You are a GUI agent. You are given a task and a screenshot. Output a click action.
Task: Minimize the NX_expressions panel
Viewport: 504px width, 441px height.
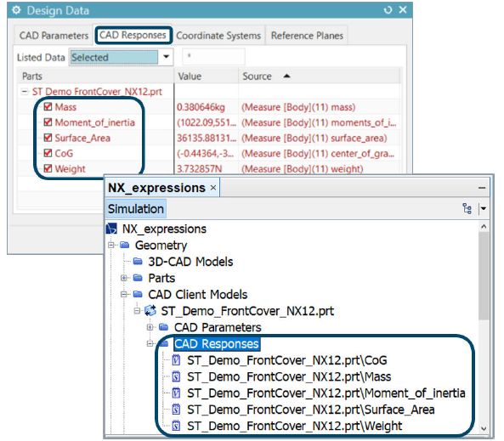pyautogui.click(x=482, y=188)
